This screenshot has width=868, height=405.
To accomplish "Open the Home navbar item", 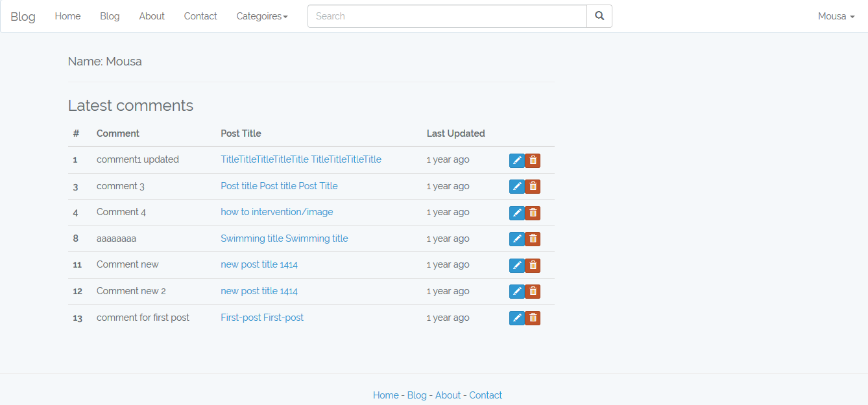I will point(67,16).
